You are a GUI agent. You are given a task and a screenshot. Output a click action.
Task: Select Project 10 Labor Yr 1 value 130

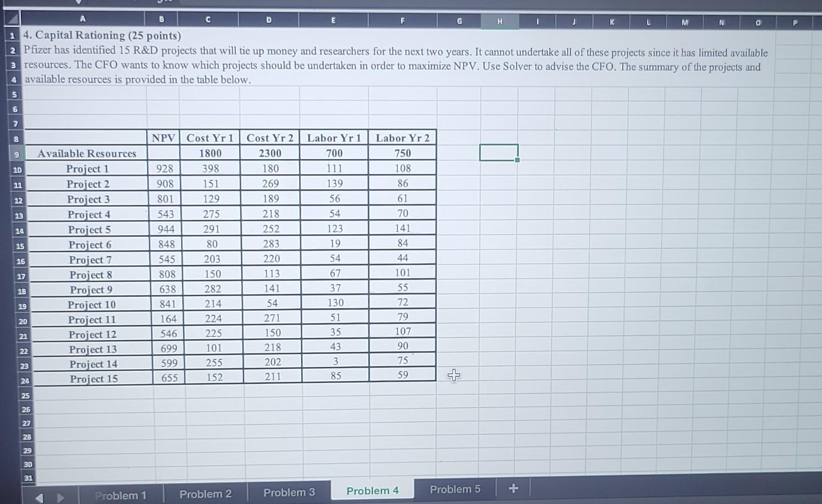335,302
